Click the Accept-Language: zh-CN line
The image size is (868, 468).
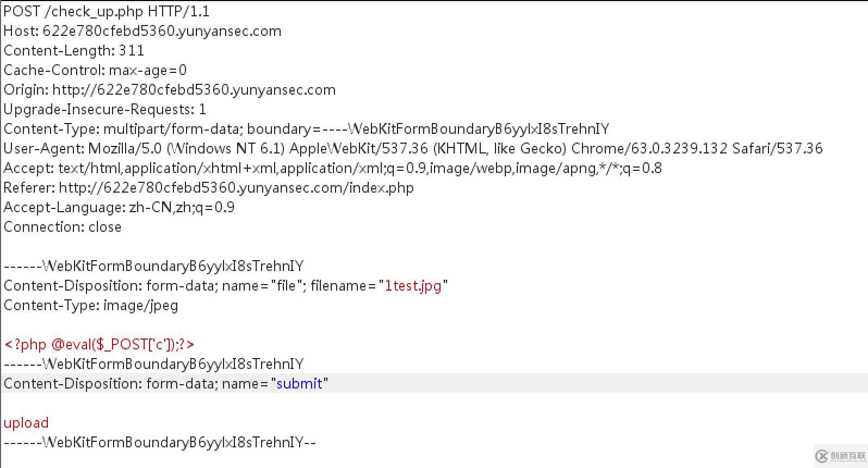tap(119, 207)
